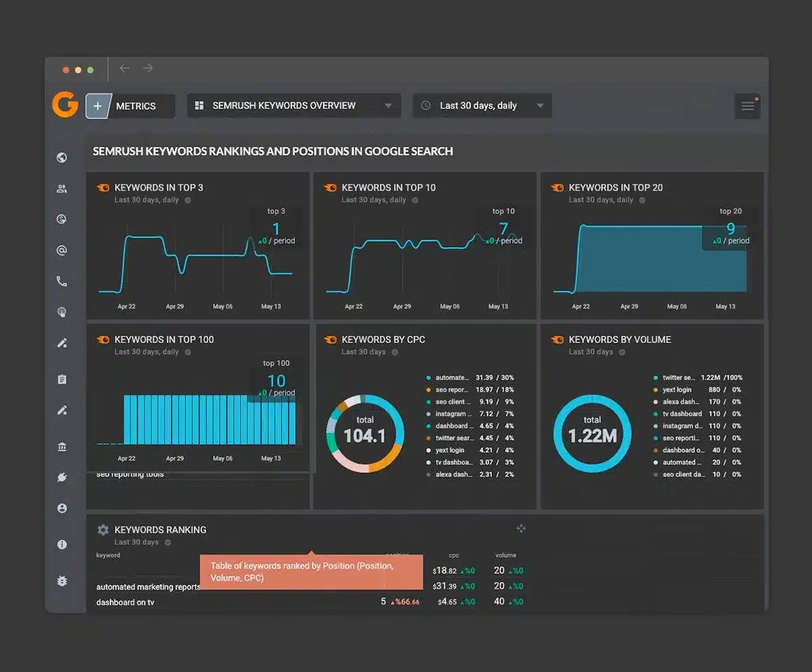
Task: Go back with the browser back arrow
Action: click(x=125, y=68)
